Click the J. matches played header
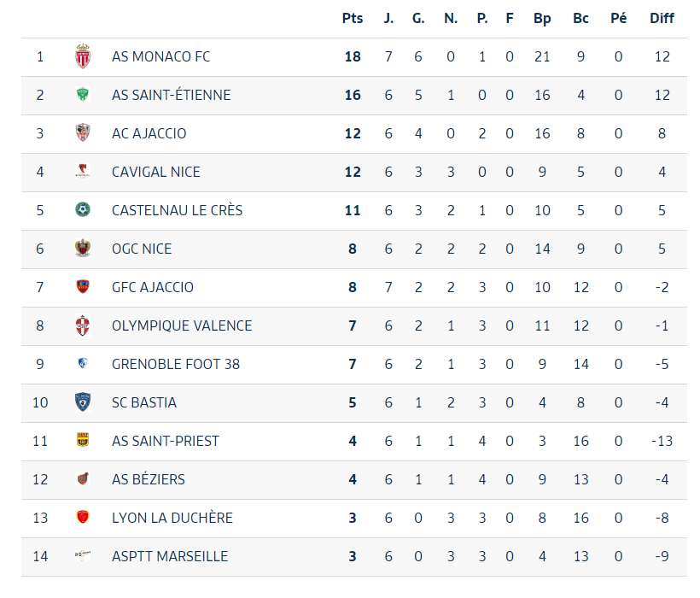Screen dimensions: 700x598 coord(388,18)
